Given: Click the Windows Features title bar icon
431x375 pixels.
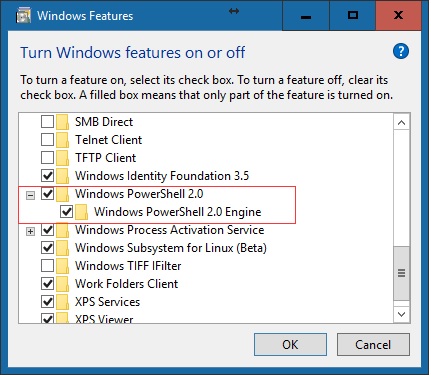Looking at the screenshot, I should 23,16.
